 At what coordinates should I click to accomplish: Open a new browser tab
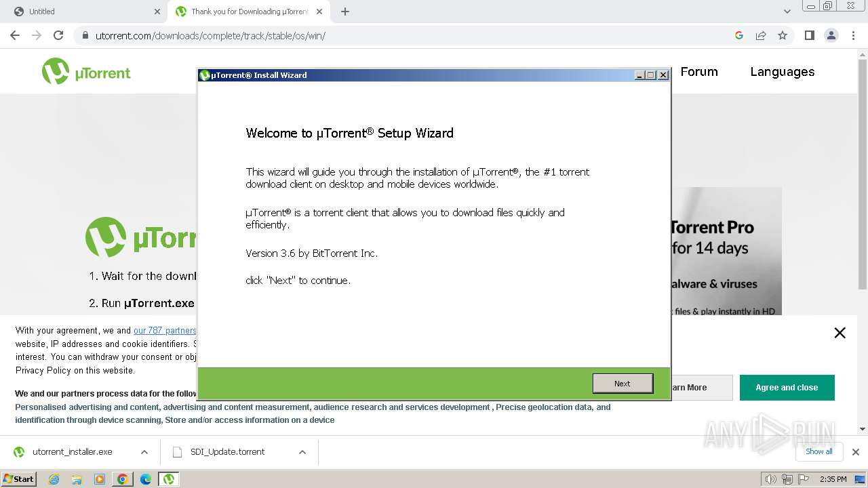(x=345, y=12)
